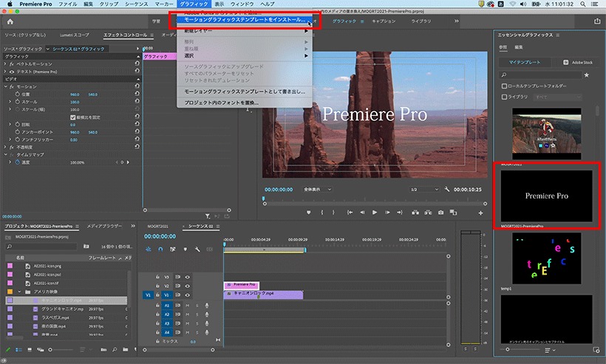Viewport: 606px width, 364px height.
Task: Collapse the Motion effect properties
Action: coord(5,86)
